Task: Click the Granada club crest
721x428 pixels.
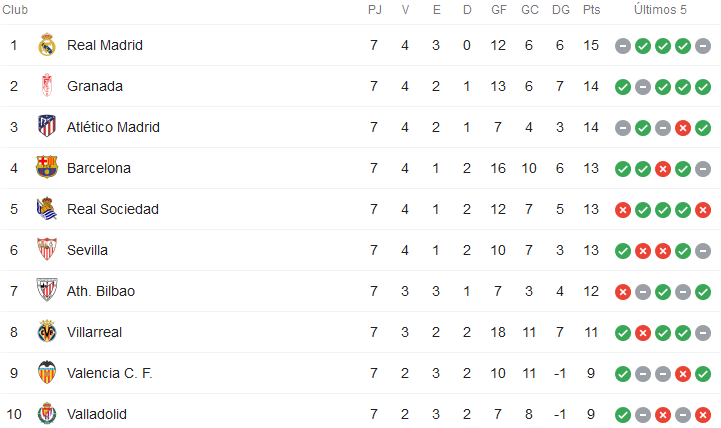Action: point(46,86)
